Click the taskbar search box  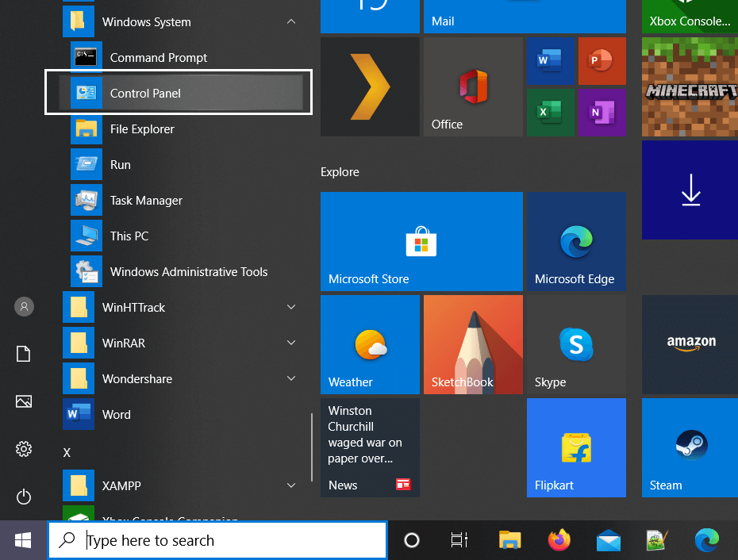[x=218, y=540]
